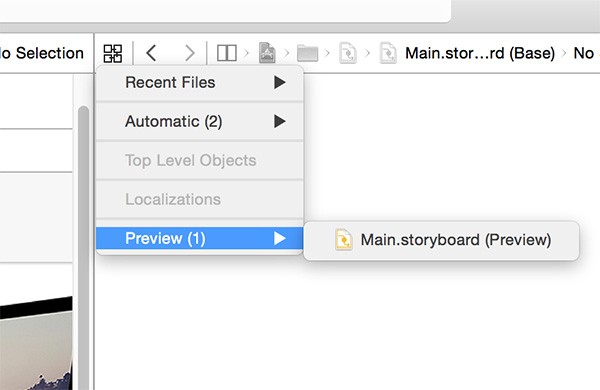Select the folder icon in the jump bar
This screenshot has height=390, width=600.
click(x=307, y=53)
